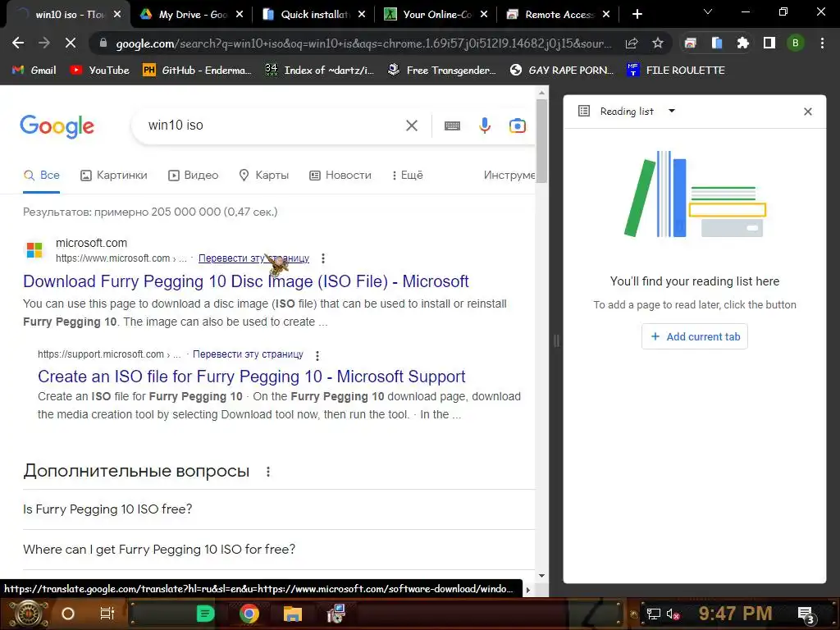Open a new browser tab

point(637,14)
